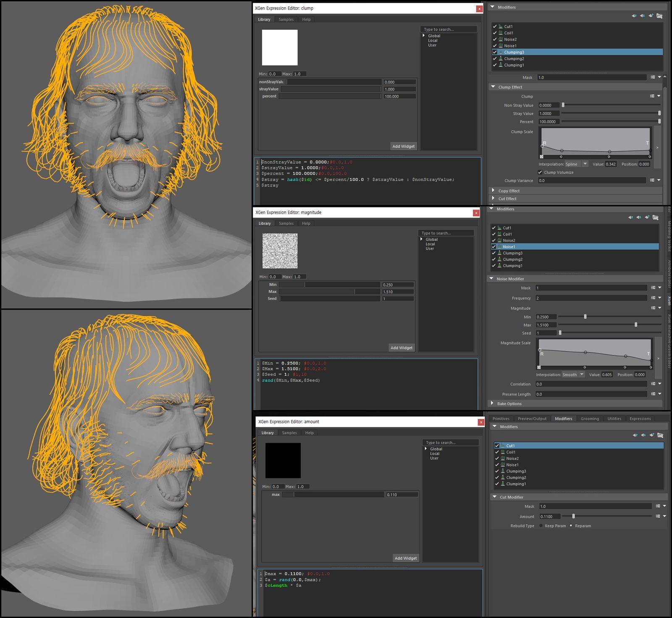Open expression editor icon for Clump Variance
The image size is (672, 618).
pos(652,181)
